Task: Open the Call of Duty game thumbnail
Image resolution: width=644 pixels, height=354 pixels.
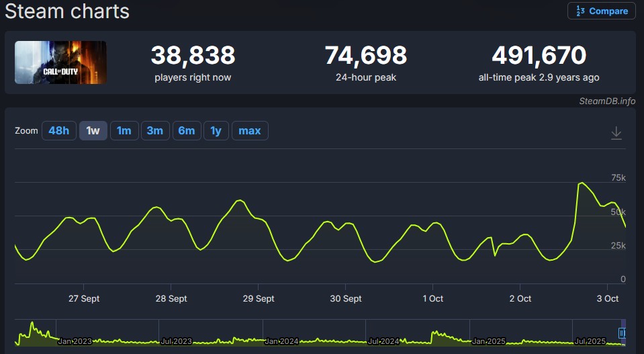Action: 60,62
